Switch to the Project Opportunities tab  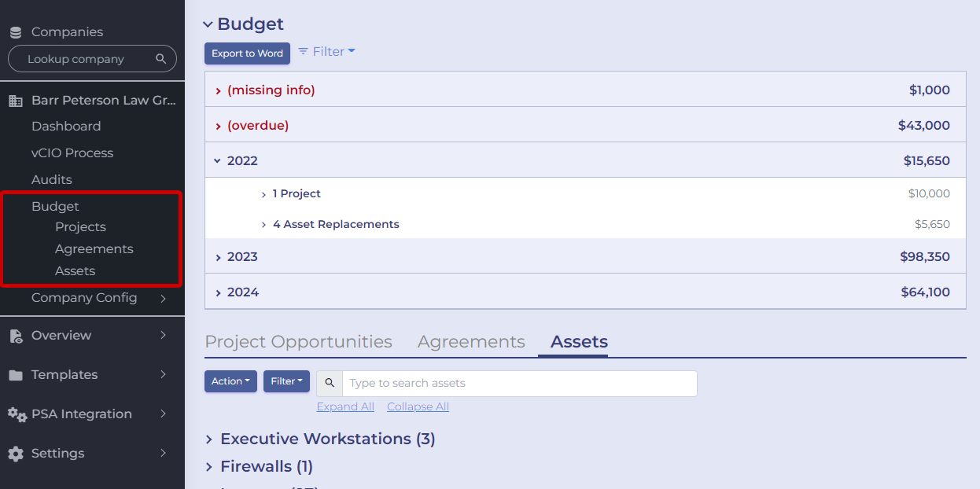298,342
